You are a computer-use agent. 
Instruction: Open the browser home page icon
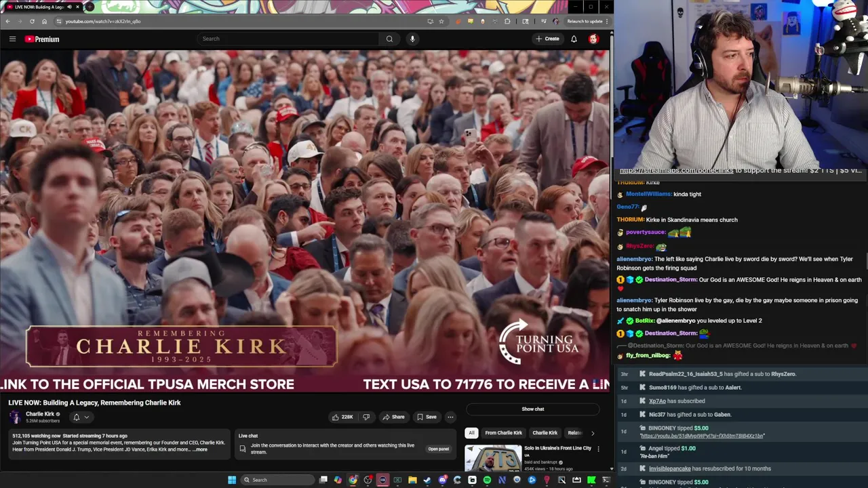44,21
